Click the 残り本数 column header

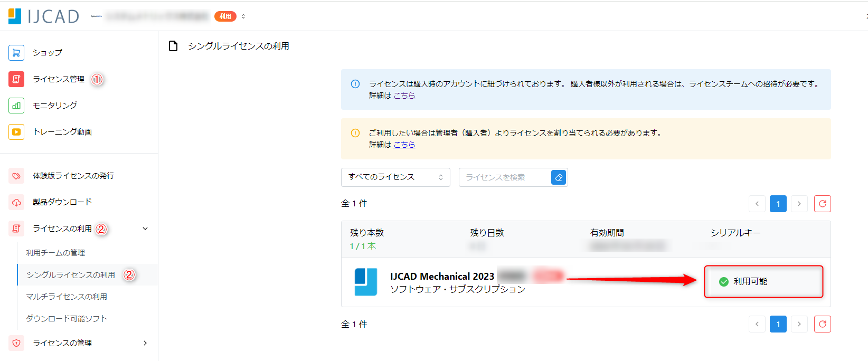click(x=367, y=233)
